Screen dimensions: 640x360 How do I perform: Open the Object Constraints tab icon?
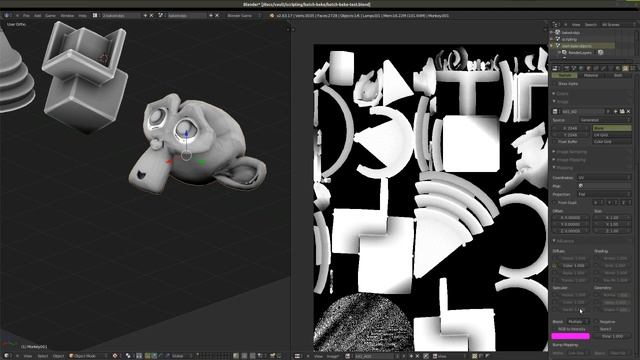(596, 68)
